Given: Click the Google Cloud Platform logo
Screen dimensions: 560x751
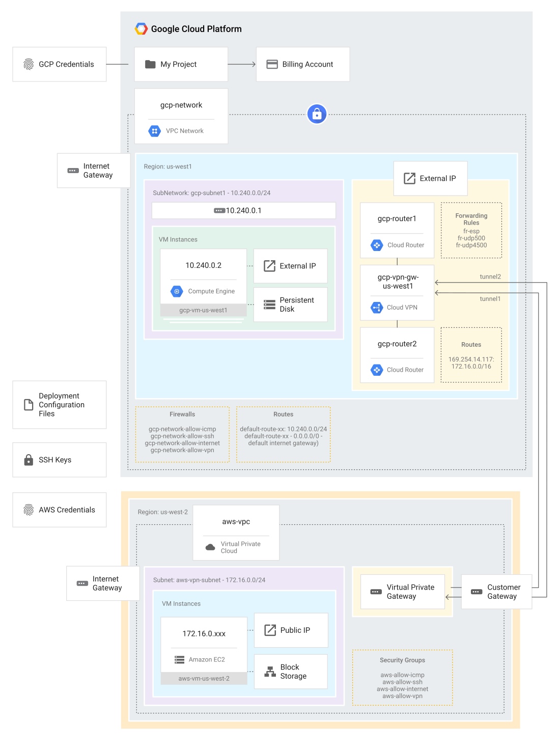Looking at the screenshot, I should (x=140, y=29).
